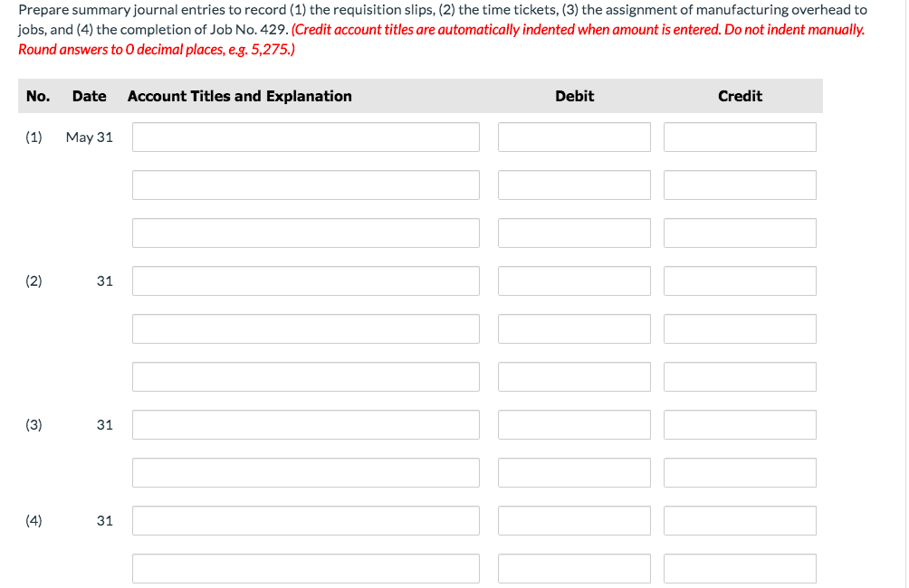The width and height of the screenshot is (909, 588).
Task: Click the "Debit" column header
Action: [575, 96]
